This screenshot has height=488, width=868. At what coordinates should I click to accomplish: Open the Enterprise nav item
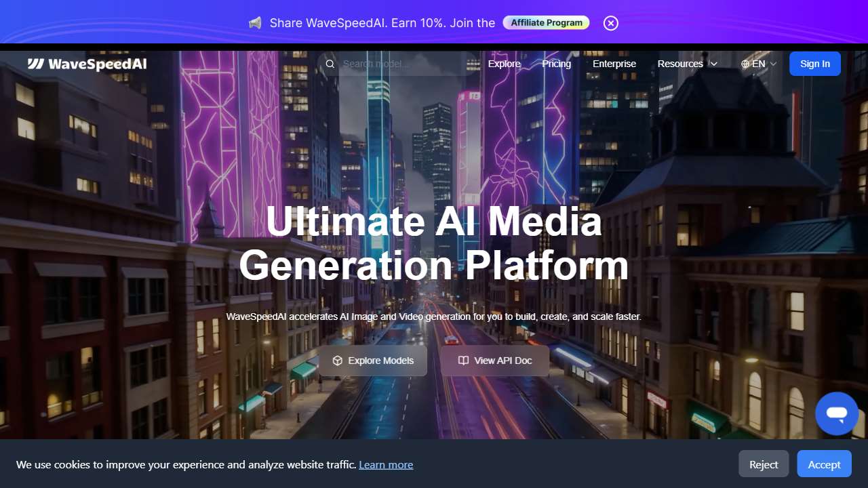pos(614,64)
